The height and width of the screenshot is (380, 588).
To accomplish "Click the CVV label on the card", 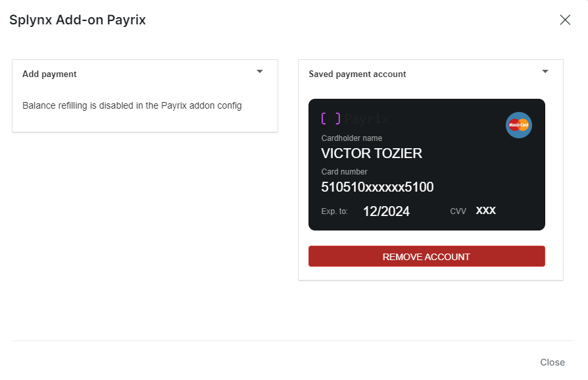I will coord(458,211).
